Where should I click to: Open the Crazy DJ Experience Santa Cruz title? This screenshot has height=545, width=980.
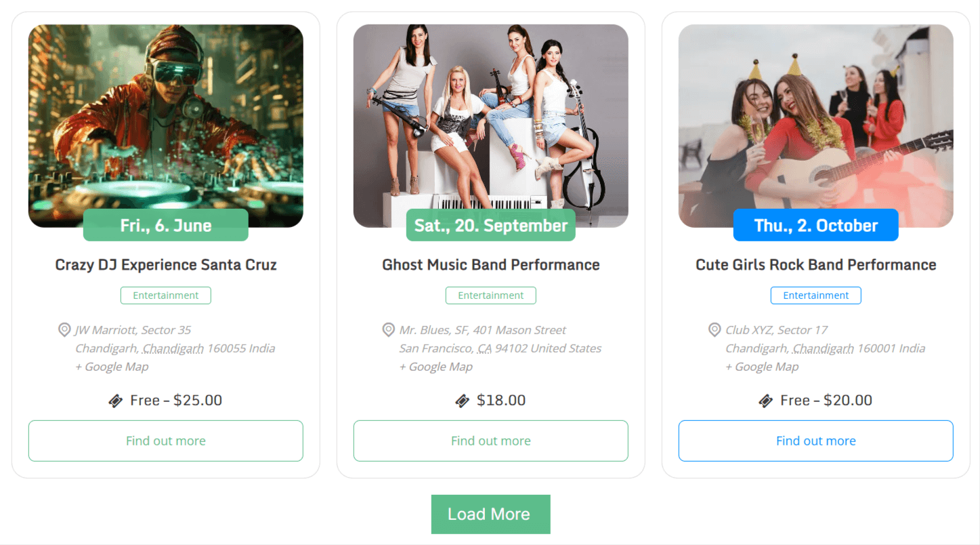[166, 265]
